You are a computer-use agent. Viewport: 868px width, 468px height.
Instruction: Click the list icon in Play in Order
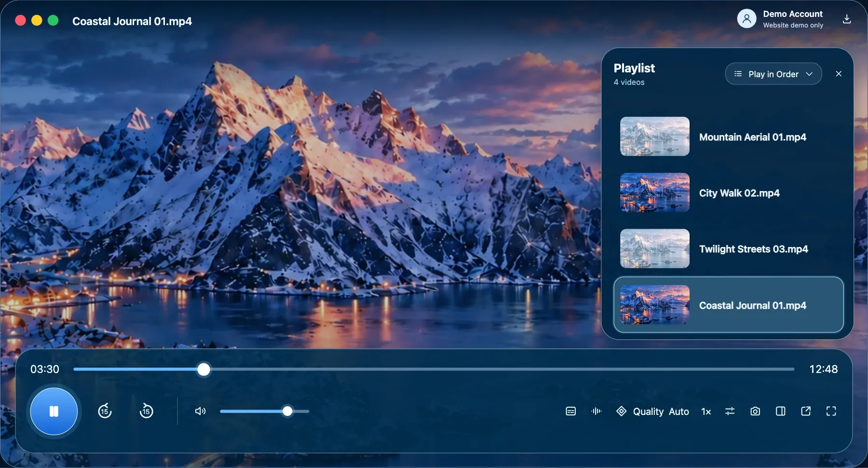pos(738,74)
